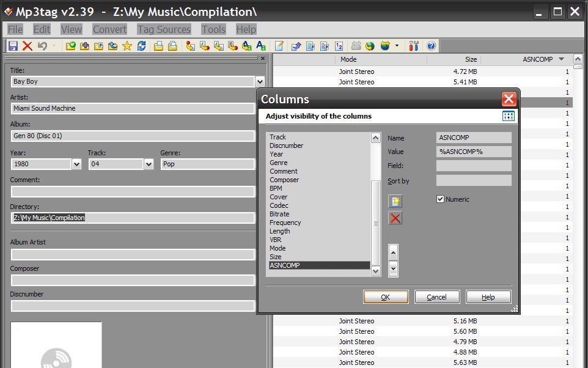
Task: Select ASNCOMP entry in the columns list
Action: (x=320, y=265)
